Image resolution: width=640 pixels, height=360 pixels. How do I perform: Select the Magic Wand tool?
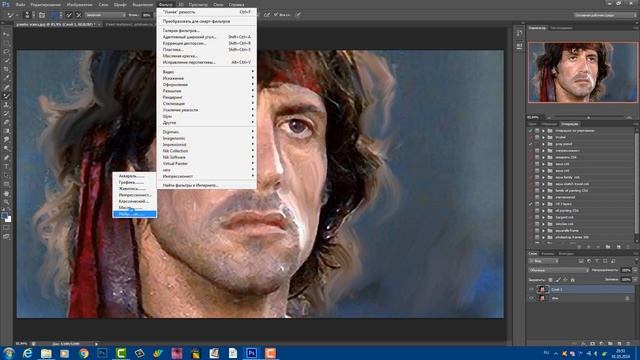(6, 60)
